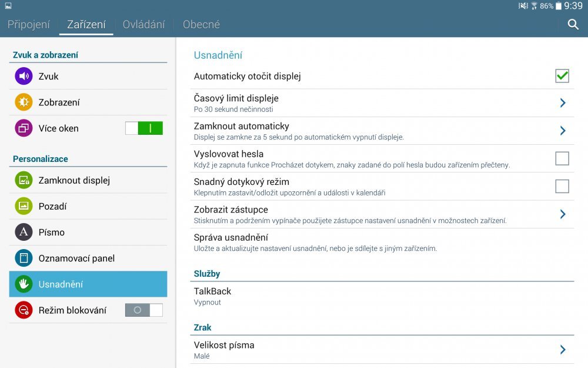Open Zobrazení via its brightness icon
This screenshot has width=588, height=368.
tap(24, 102)
